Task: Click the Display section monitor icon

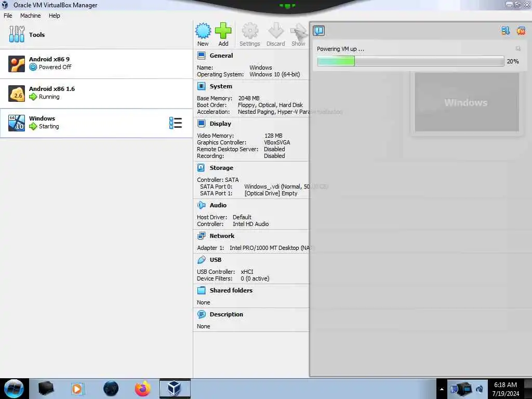Action: point(201,124)
